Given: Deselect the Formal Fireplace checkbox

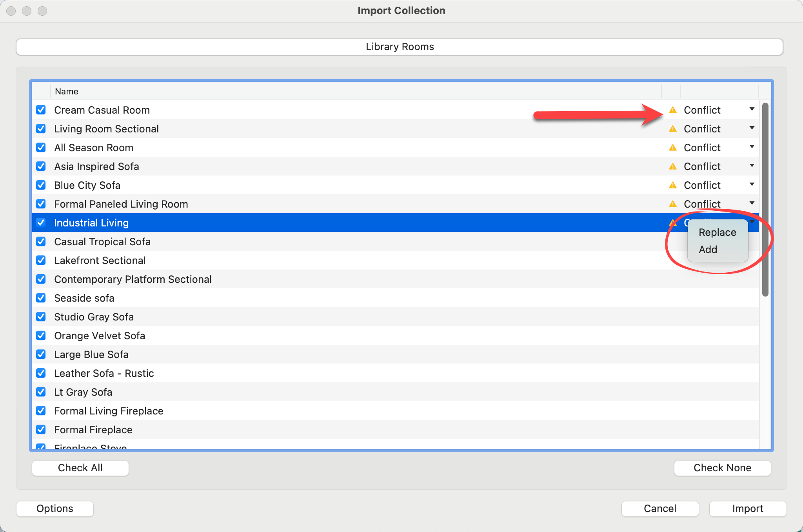Looking at the screenshot, I should [x=41, y=430].
